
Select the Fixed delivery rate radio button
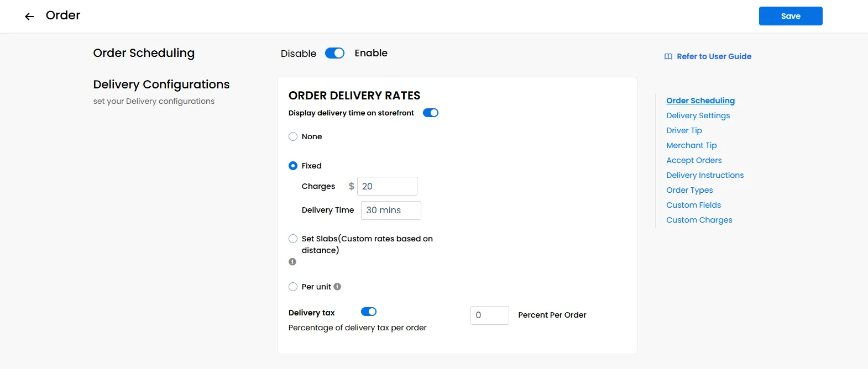tap(293, 166)
